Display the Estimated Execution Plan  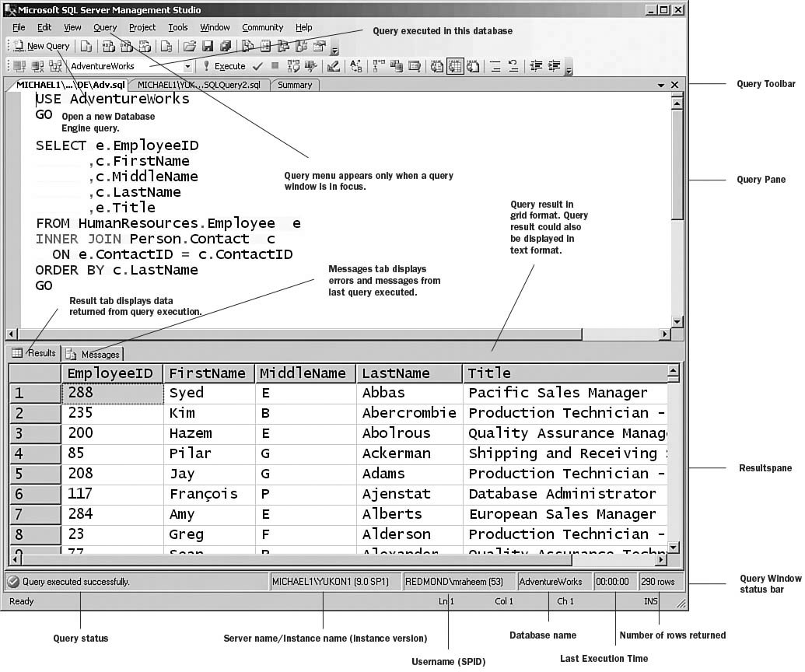pos(293,66)
